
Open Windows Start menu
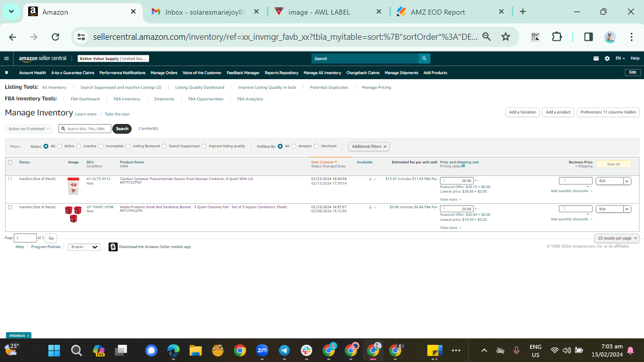54,350
